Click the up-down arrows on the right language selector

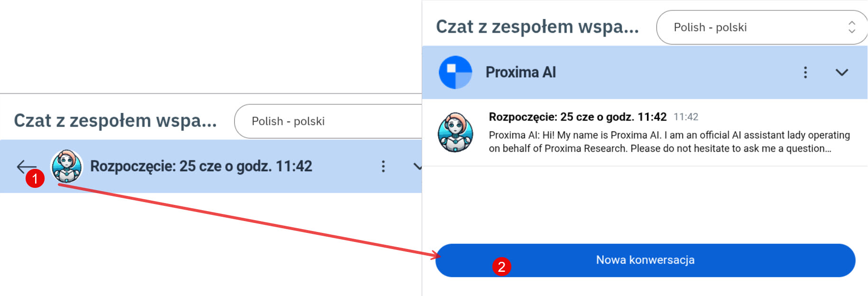[852, 27]
